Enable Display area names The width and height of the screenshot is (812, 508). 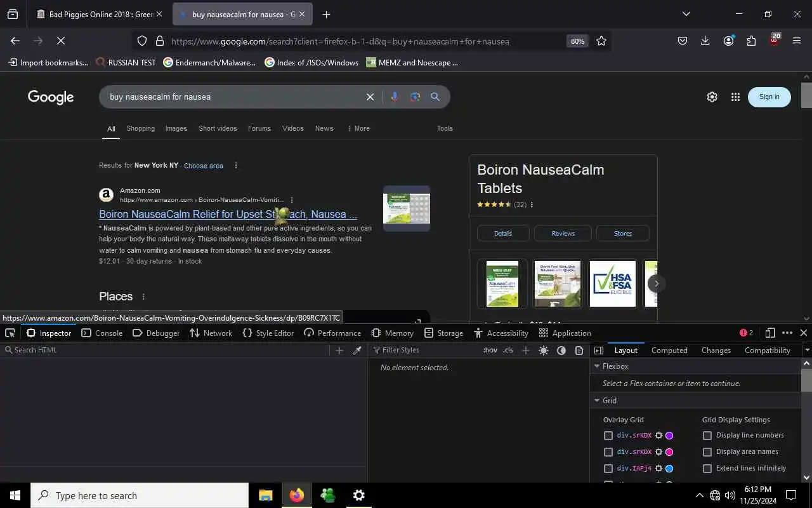pos(707,452)
